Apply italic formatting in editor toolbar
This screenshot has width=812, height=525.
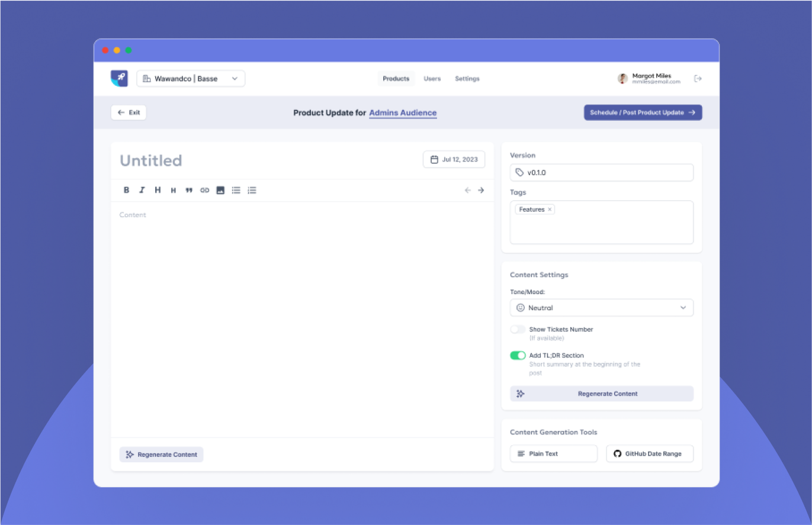[142, 190]
